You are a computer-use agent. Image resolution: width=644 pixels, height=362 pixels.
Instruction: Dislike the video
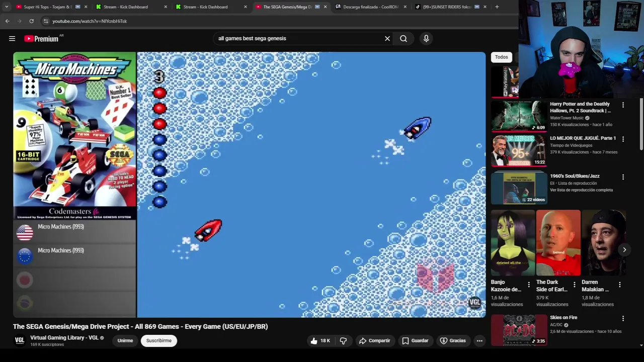click(343, 340)
